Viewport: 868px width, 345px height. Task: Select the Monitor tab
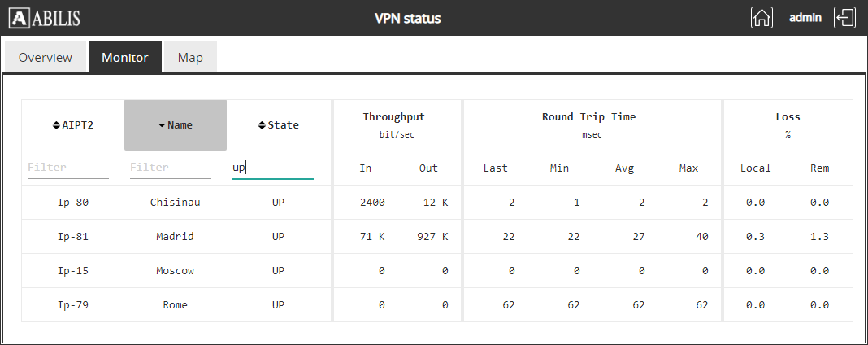coord(124,58)
